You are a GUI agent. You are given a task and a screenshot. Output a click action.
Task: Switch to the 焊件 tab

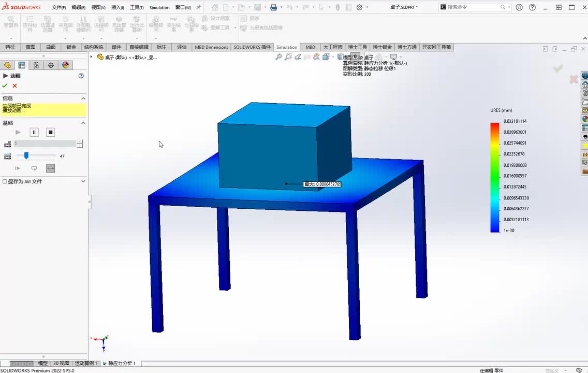pyautogui.click(x=116, y=47)
